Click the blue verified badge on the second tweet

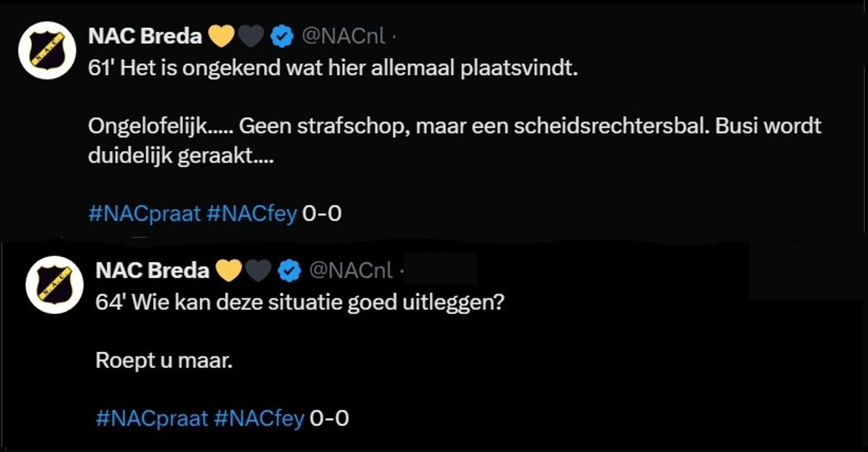point(288,270)
